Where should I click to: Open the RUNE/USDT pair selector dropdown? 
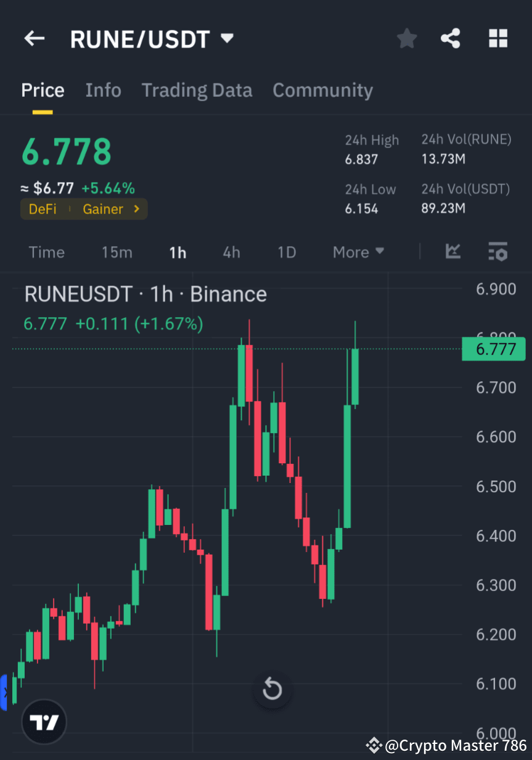tap(226, 38)
